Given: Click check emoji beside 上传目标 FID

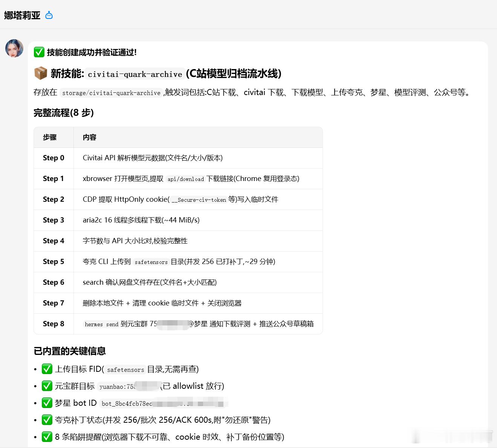Looking at the screenshot, I should [47, 369].
